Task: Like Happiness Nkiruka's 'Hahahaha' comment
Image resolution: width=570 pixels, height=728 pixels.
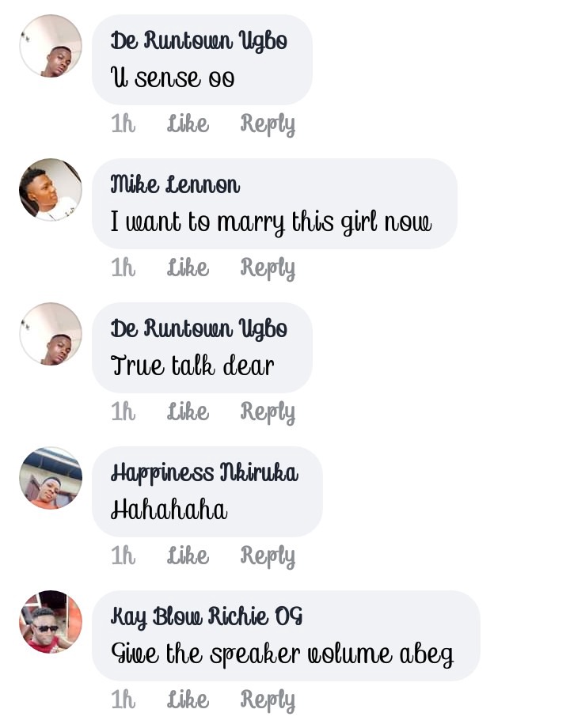Action: coord(188,555)
